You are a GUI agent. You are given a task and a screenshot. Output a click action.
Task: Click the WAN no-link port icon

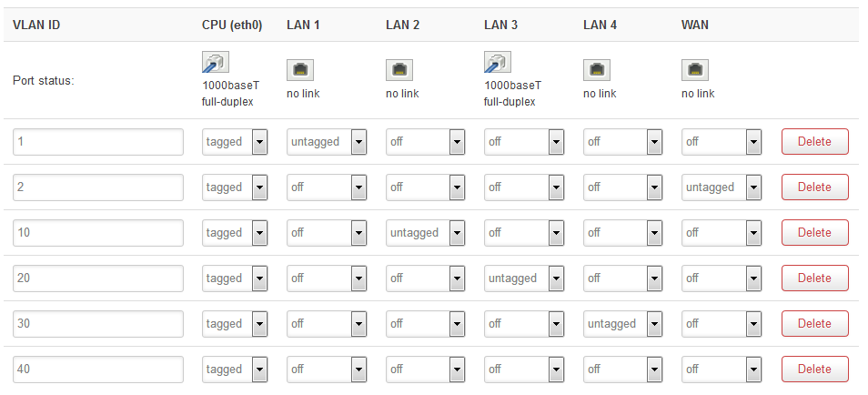point(695,70)
